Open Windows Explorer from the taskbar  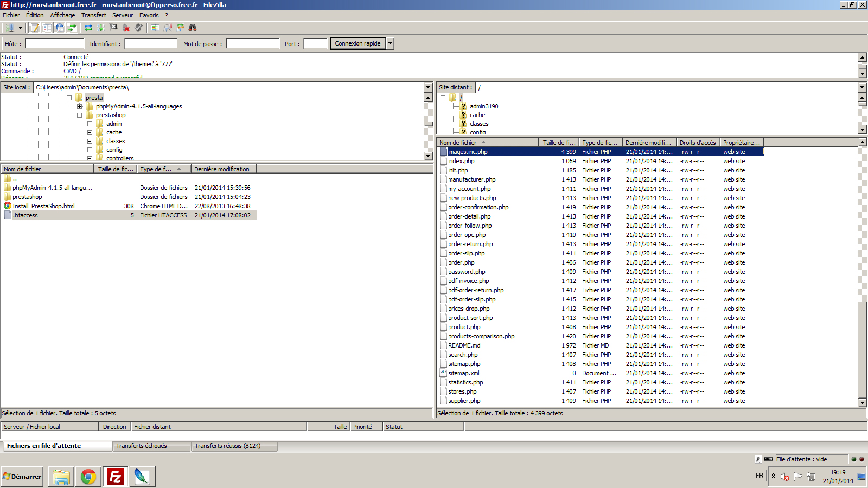(61, 477)
